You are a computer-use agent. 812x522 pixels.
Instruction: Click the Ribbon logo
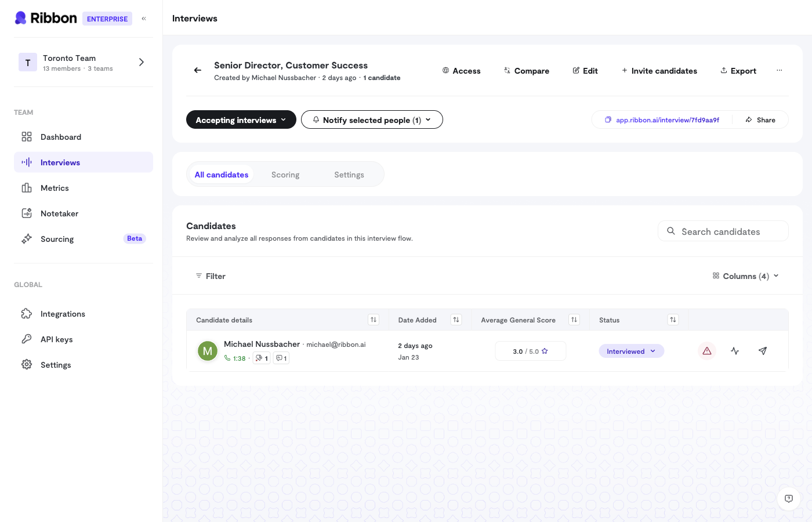click(x=46, y=18)
